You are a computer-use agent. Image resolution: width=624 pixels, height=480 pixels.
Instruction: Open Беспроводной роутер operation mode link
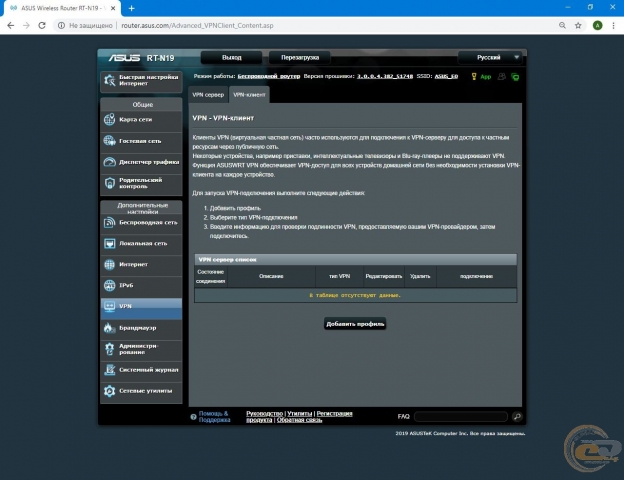[x=269, y=76]
